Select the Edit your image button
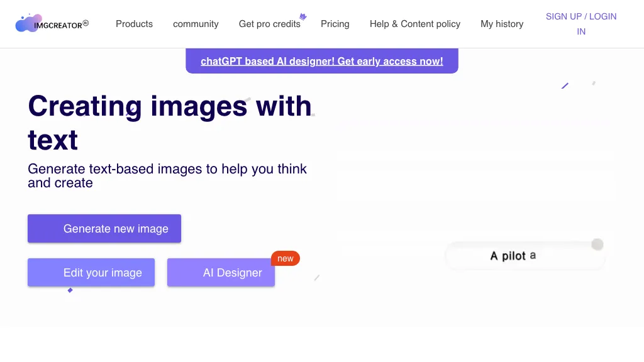This screenshot has width=644, height=362. point(91,273)
